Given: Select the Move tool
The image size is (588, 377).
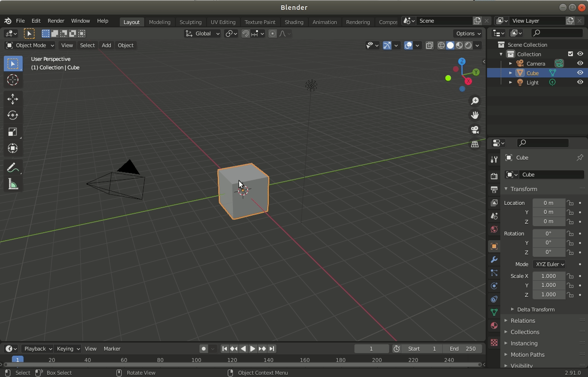Looking at the screenshot, I should [13, 99].
